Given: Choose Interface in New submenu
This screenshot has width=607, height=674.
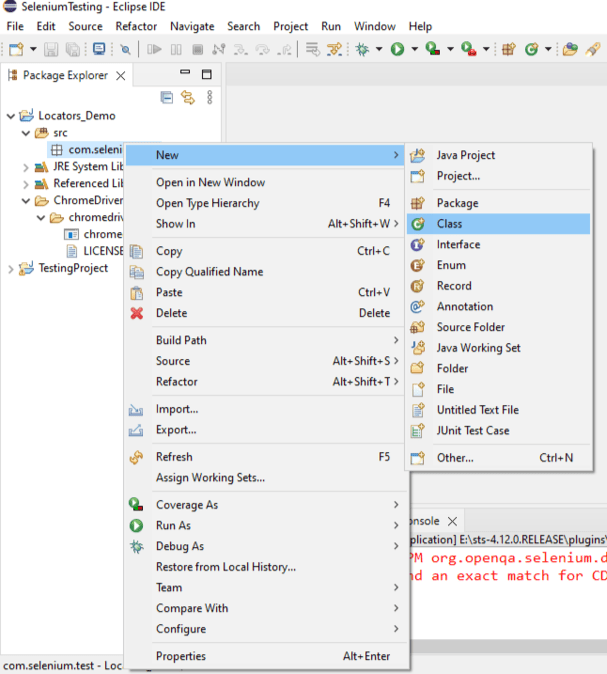Looking at the screenshot, I should [498, 245].
